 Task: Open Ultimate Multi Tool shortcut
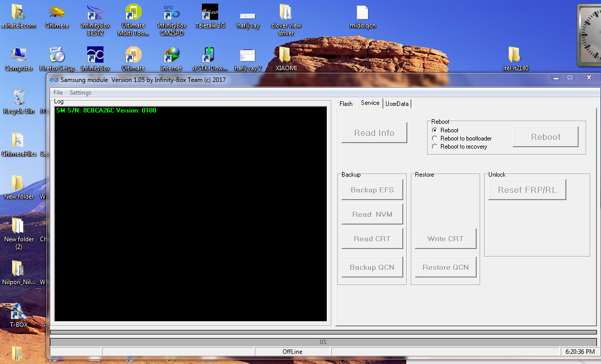[134, 20]
